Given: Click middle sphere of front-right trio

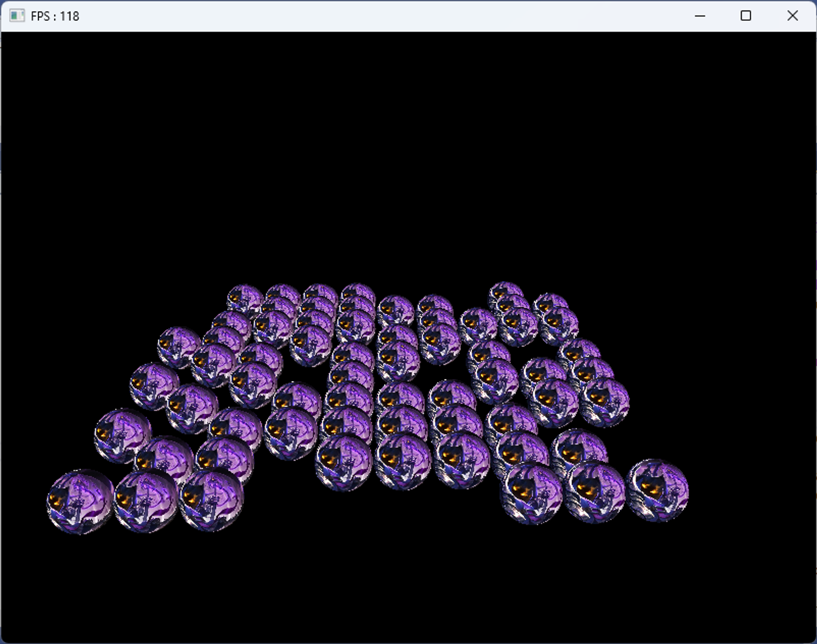Looking at the screenshot, I should coord(595,493).
